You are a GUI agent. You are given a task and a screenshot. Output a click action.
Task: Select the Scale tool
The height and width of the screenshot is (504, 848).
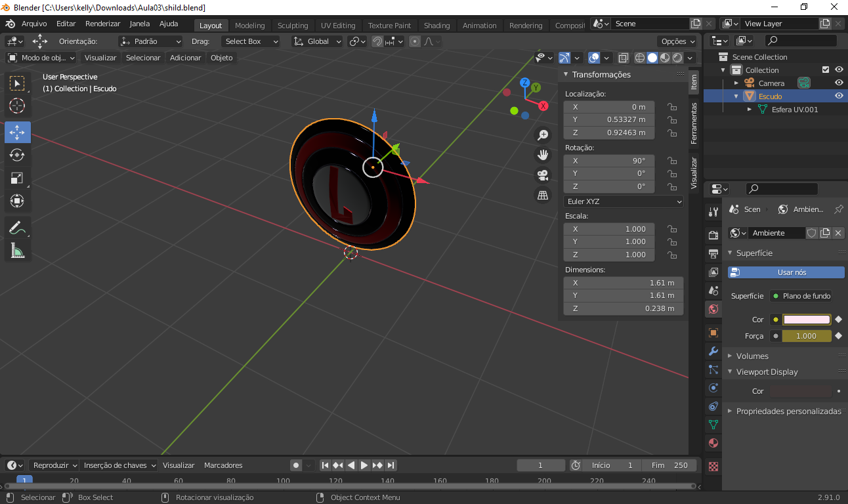18,178
